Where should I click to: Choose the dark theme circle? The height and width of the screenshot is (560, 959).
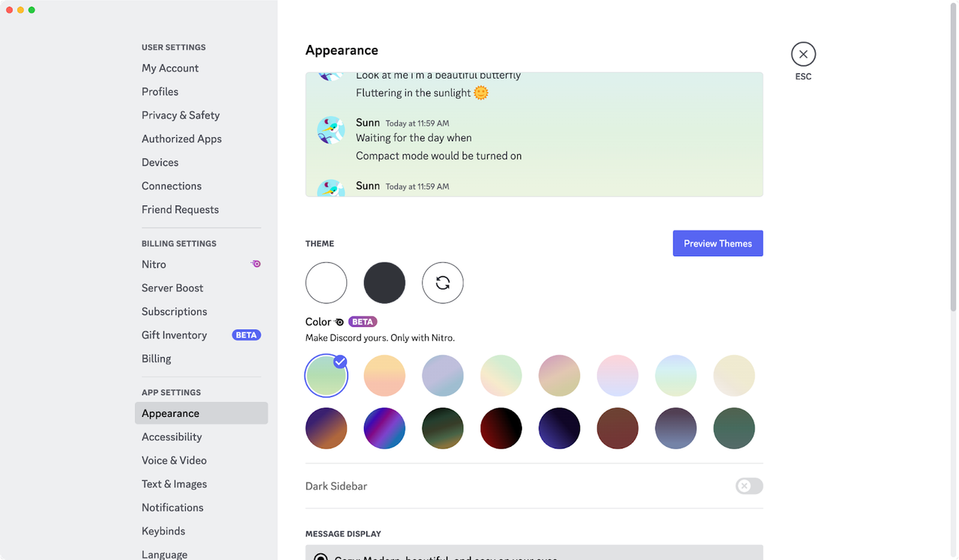(384, 283)
